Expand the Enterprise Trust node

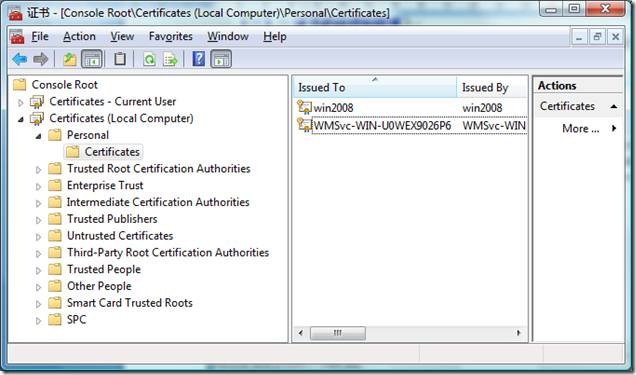pos(39,187)
